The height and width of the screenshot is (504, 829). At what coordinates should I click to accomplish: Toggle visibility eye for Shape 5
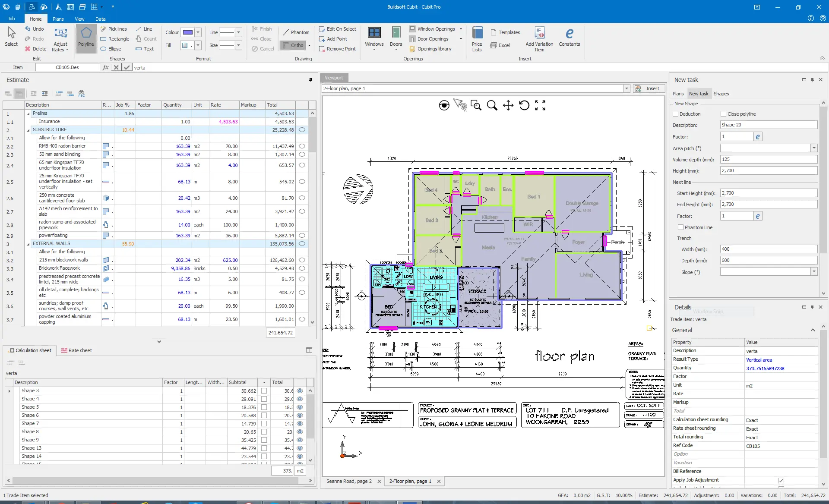pos(300,407)
